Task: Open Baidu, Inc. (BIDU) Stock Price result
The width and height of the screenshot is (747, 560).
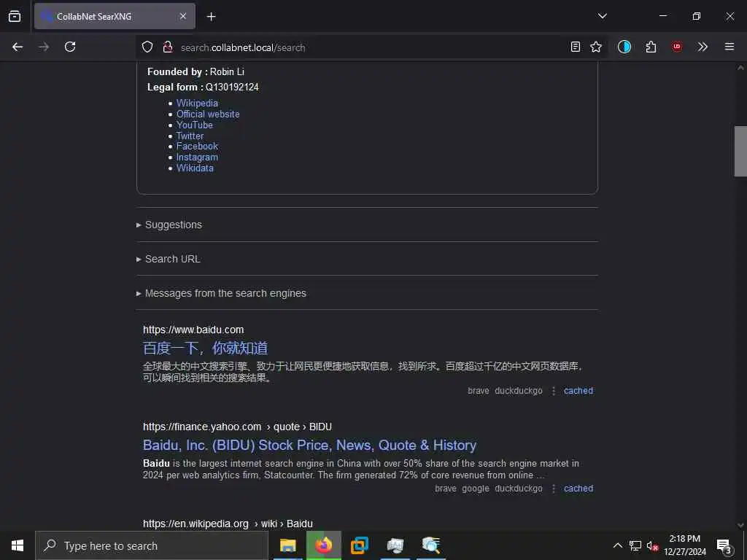Action: coord(309,446)
